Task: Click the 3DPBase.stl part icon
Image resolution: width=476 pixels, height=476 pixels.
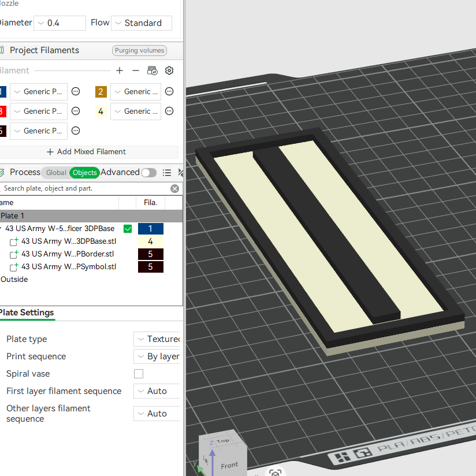Action: pos(14,241)
